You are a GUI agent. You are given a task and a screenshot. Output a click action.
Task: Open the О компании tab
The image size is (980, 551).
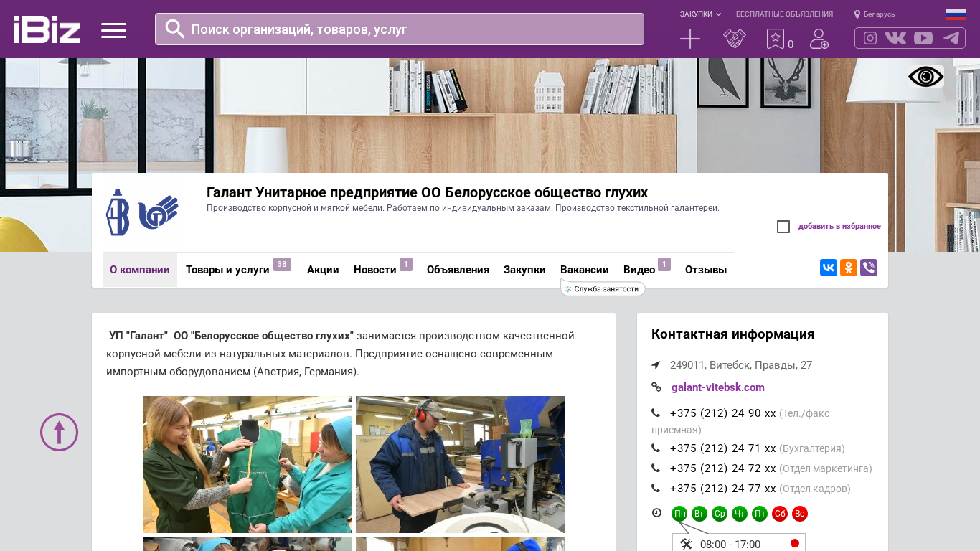pyautogui.click(x=140, y=270)
